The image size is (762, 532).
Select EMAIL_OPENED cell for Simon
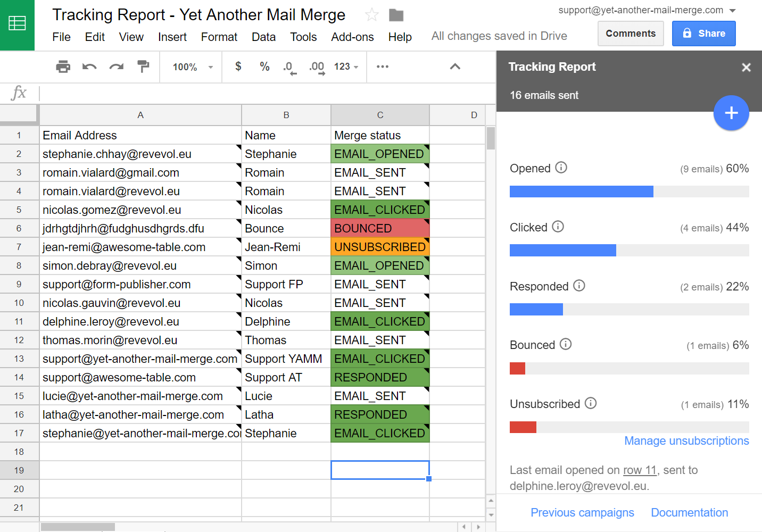pos(380,265)
